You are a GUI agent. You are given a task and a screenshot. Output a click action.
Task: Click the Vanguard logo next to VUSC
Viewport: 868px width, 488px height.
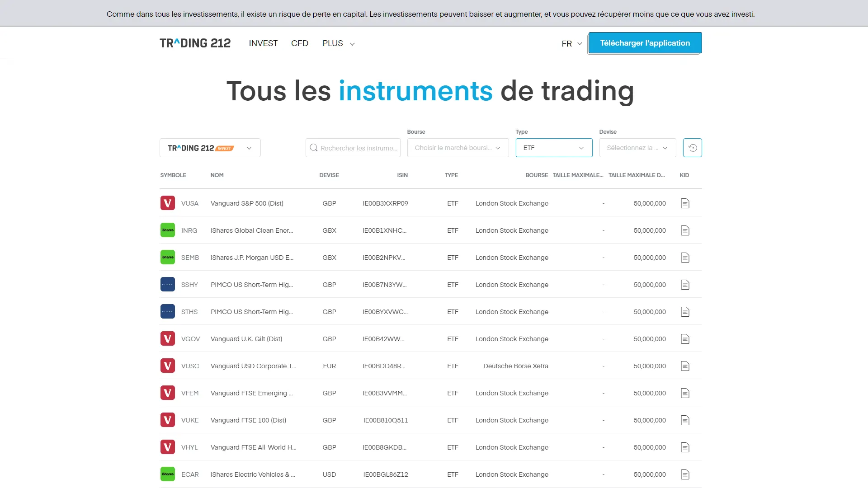pyautogui.click(x=168, y=366)
